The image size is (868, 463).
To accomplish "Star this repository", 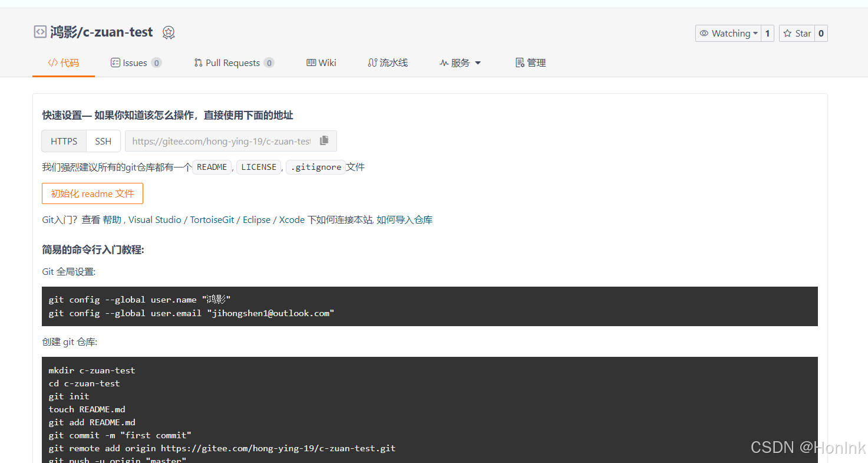I will [797, 34].
